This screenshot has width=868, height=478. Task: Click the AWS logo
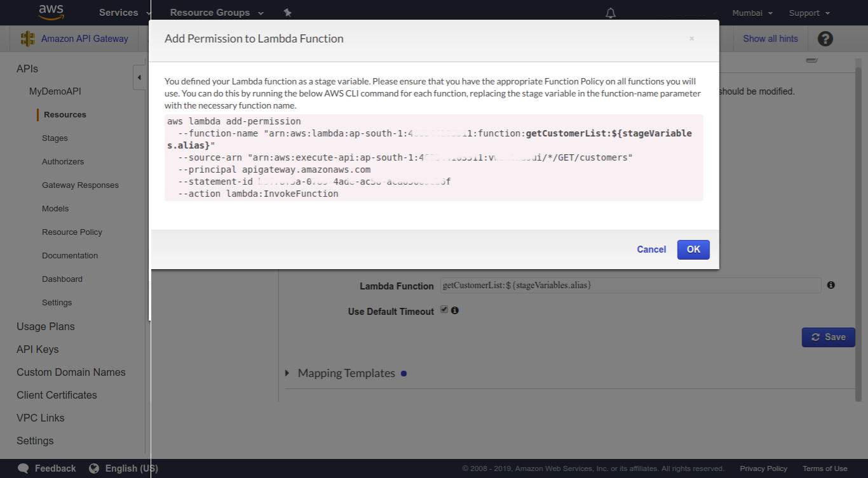coord(51,12)
